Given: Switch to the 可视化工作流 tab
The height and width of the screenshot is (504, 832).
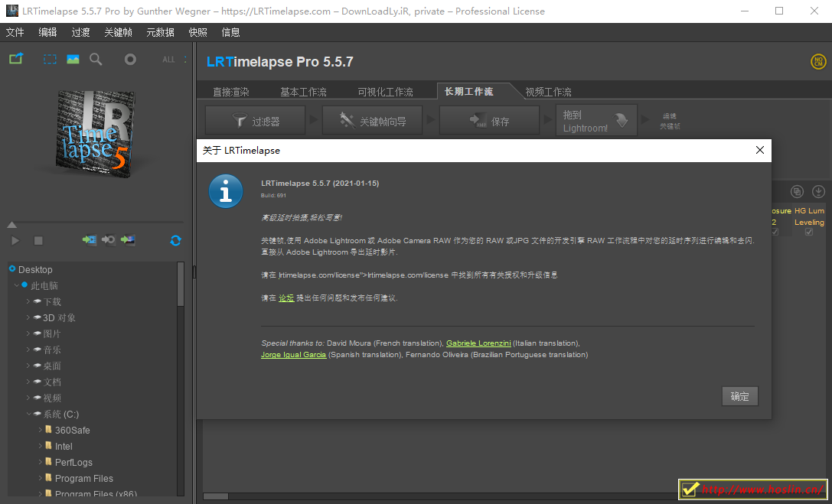Looking at the screenshot, I should click(x=385, y=92).
